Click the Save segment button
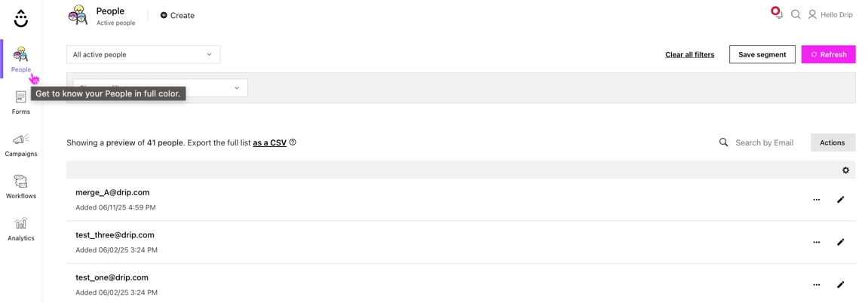This screenshot has width=868, height=303. (x=762, y=54)
